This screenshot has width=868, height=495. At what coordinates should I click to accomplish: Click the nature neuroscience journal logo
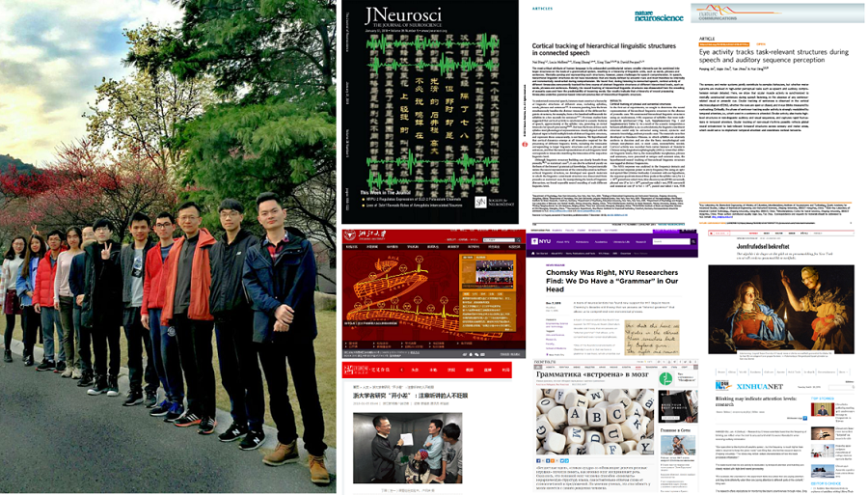click(662, 17)
